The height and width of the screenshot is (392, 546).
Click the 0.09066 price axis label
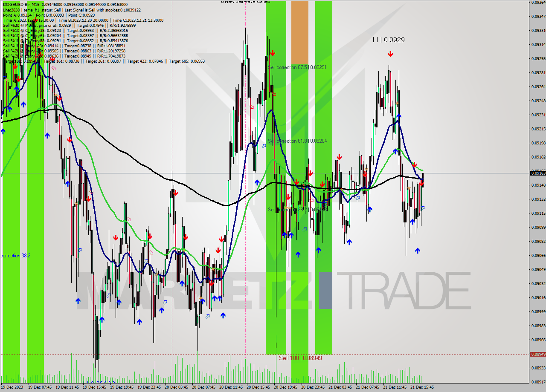538,255
